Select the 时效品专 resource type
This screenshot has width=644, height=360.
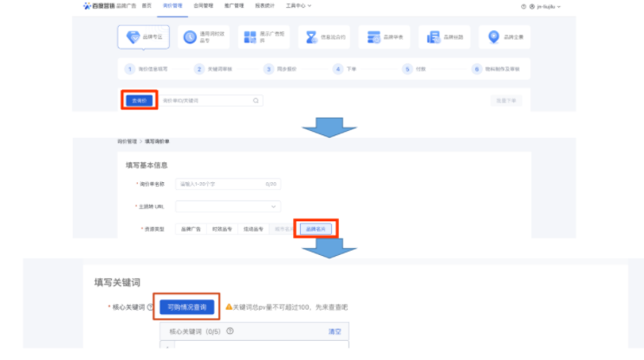(222, 229)
